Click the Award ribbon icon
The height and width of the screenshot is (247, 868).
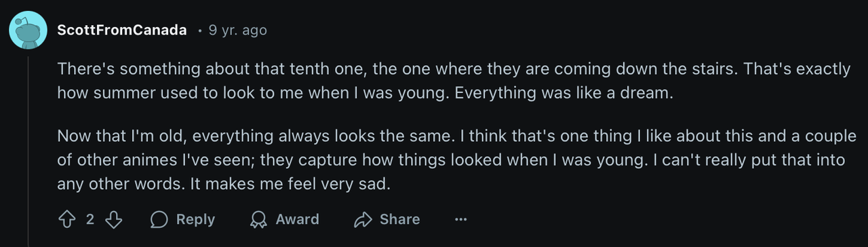(258, 219)
